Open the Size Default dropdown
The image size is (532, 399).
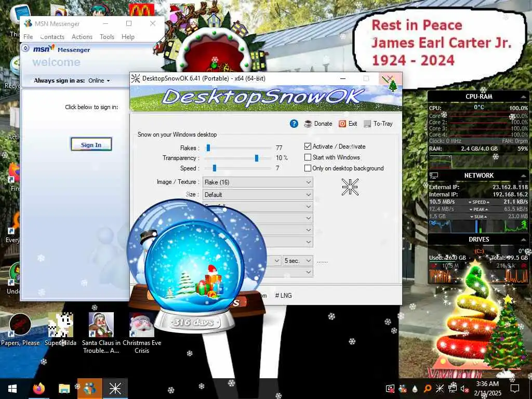click(258, 195)
